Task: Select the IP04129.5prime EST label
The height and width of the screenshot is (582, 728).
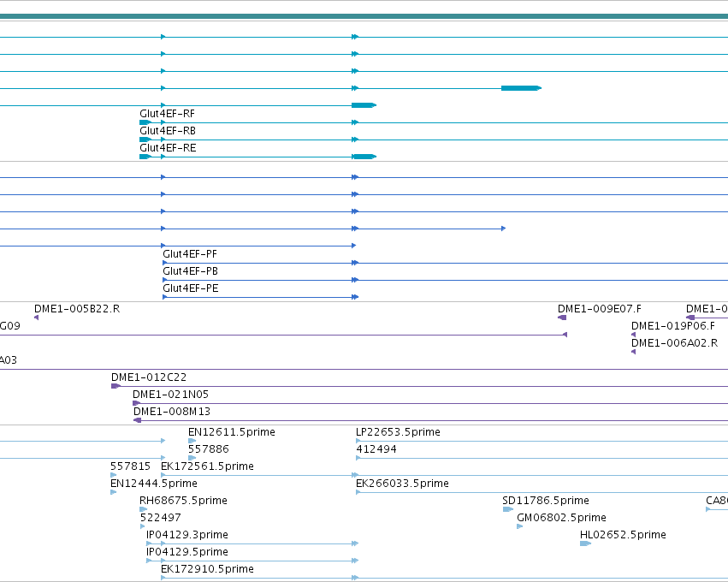Action: point(187,552)
